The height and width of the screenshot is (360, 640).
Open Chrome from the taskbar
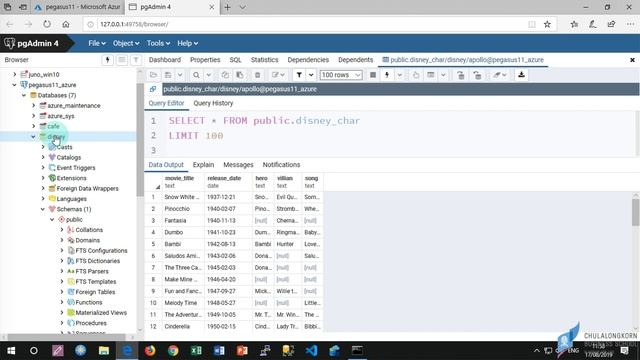coord(173,351)
